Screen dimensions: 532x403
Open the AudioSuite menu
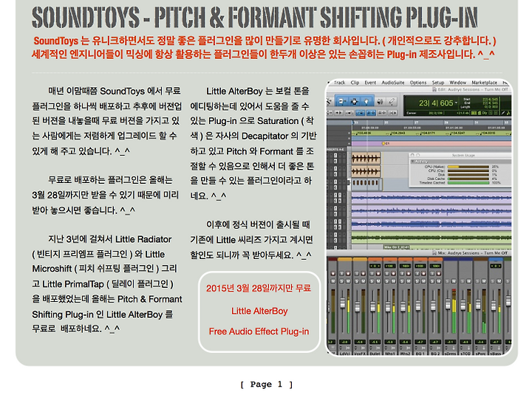(393, 83)
